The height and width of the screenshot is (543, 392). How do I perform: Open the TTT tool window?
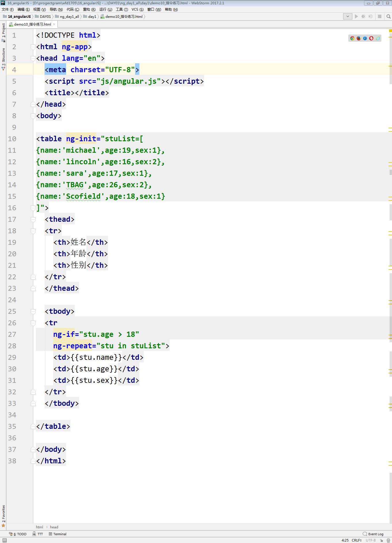point(38,534)
